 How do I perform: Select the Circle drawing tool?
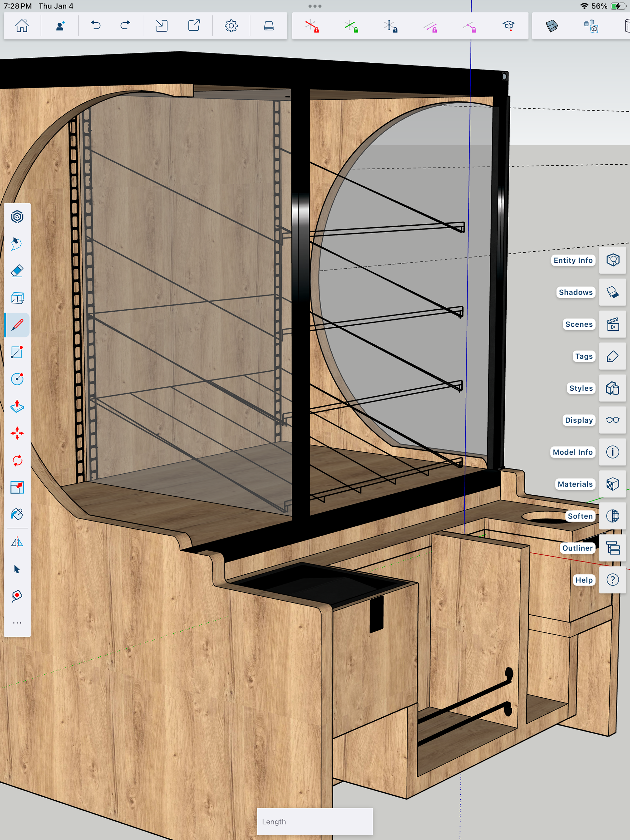click(17, 379)
